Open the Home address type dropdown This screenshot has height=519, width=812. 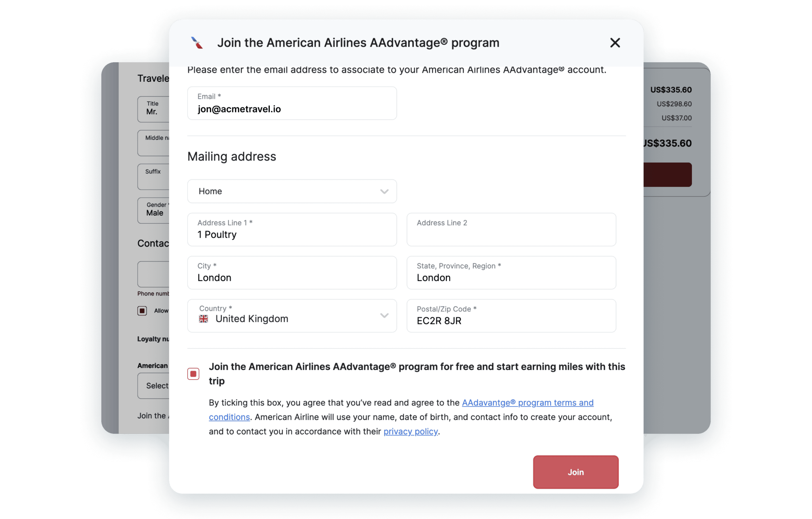click(x=292, y=191)
